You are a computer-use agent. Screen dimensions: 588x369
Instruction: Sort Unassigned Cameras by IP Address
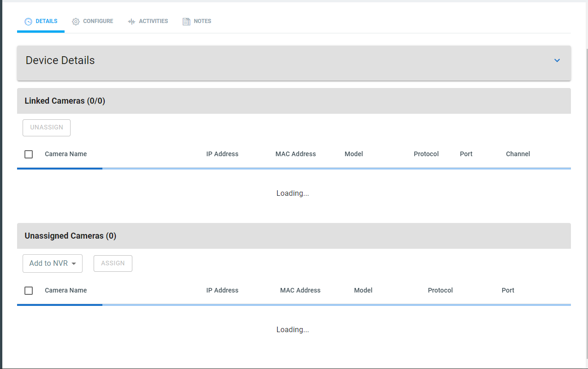222,290
